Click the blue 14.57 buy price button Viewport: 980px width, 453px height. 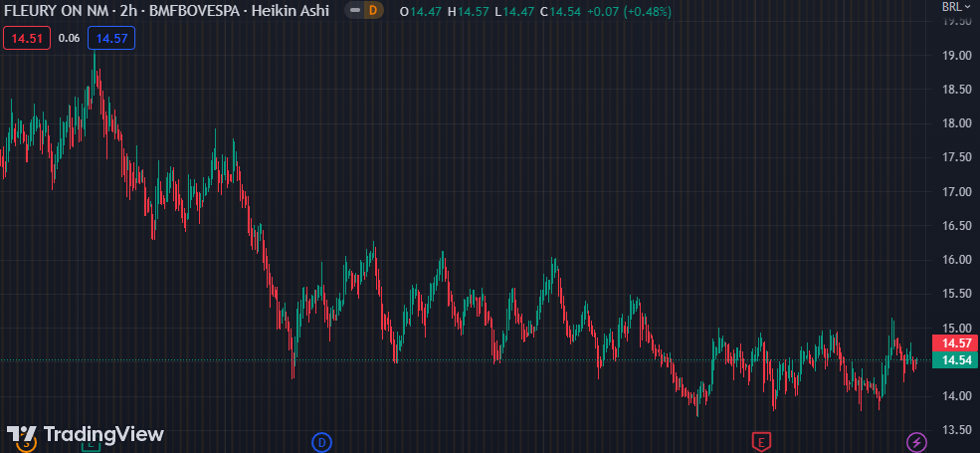click(111, 38)
